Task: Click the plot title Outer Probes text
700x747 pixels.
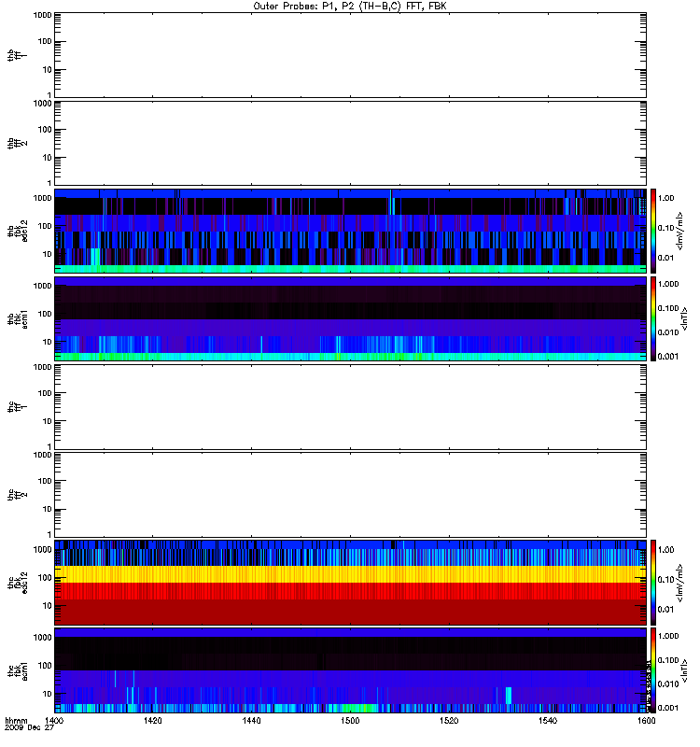Action: pyautogui.click(x=349, y=7)
